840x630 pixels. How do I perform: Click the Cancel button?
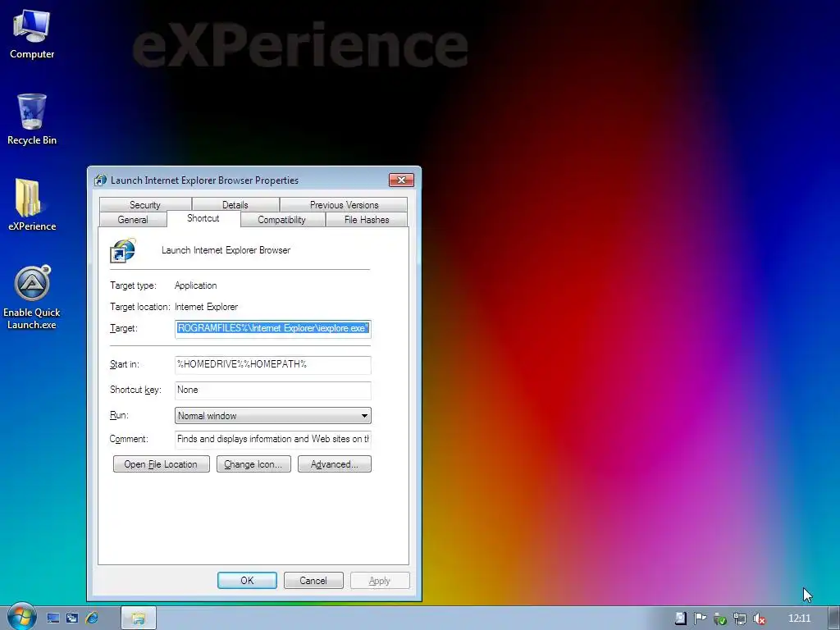(313, 580)
